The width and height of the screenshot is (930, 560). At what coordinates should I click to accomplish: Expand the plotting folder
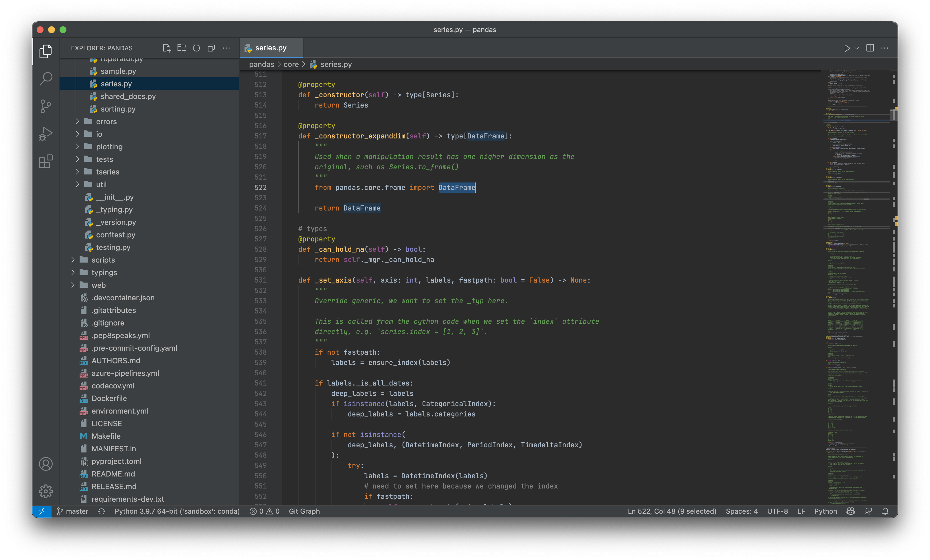[109, 147]
